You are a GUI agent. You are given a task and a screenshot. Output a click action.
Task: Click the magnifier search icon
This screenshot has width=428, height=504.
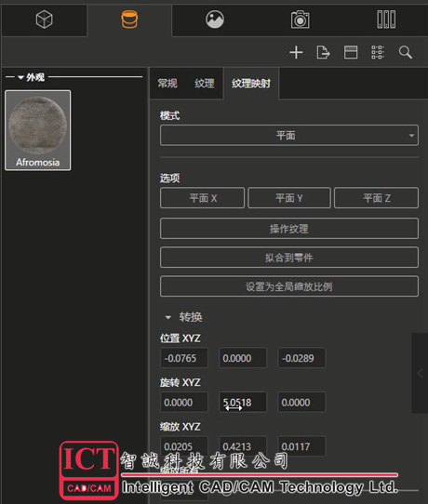(x=405, y=52)
